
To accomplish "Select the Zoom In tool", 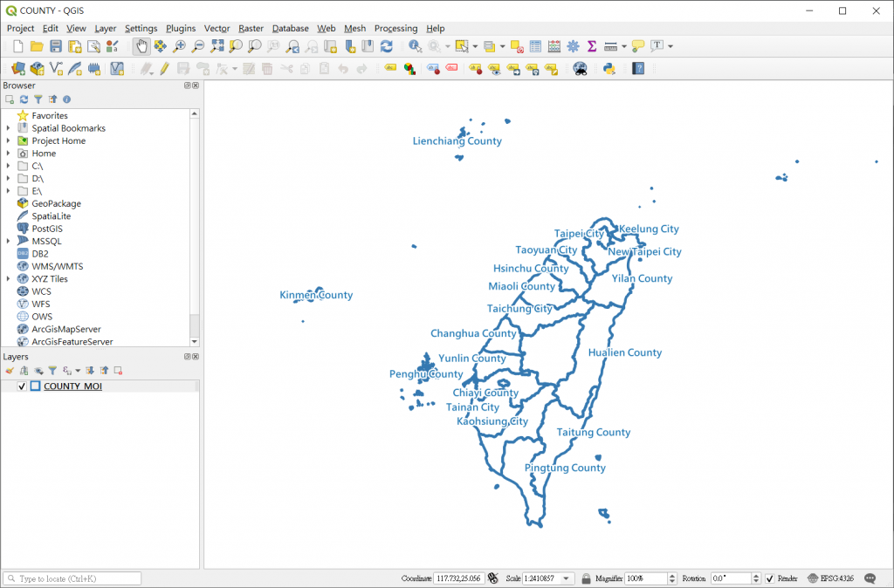I will pyautogui.click(x=179, y=47).
